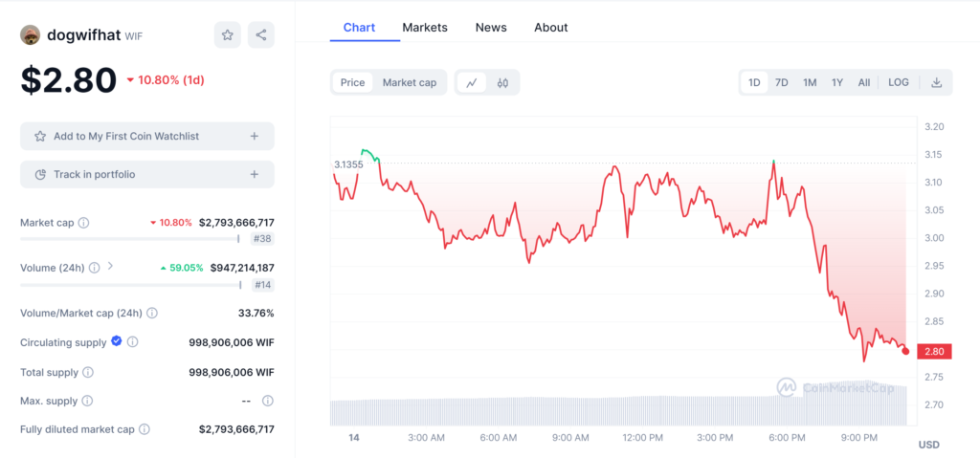Click info icon next to Market cap
This screenshot has width=980, height=458.
pos(83,223)
